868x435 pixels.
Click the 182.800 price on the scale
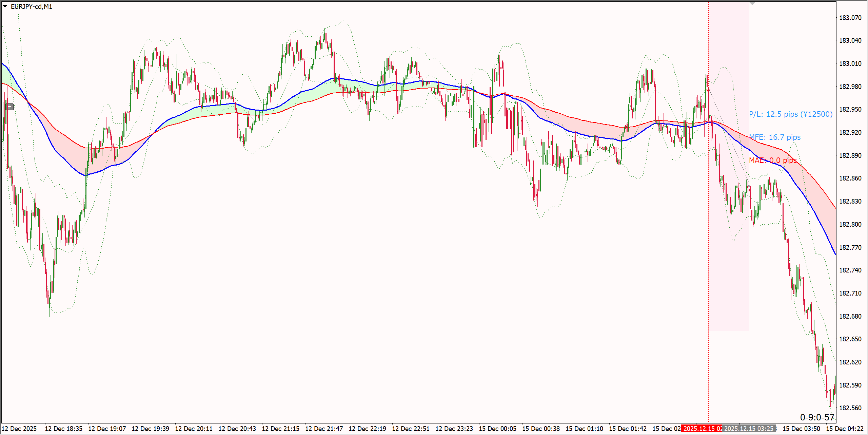coord(850,224)
